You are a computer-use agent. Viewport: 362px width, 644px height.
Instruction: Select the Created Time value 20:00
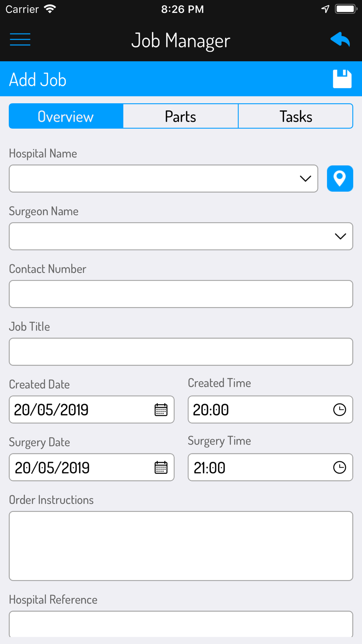[211, 410]
